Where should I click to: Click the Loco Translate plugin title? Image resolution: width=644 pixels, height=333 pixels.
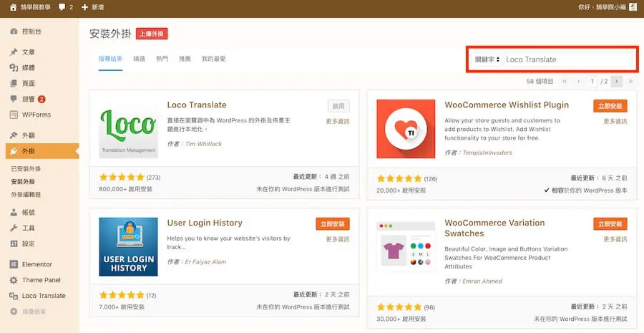(x=197, y=105)
